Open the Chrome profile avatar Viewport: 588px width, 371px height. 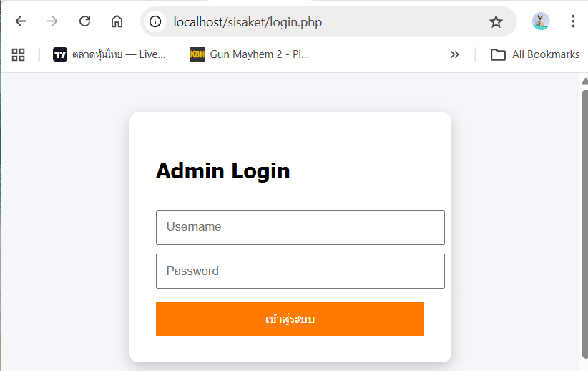point(541,21)
